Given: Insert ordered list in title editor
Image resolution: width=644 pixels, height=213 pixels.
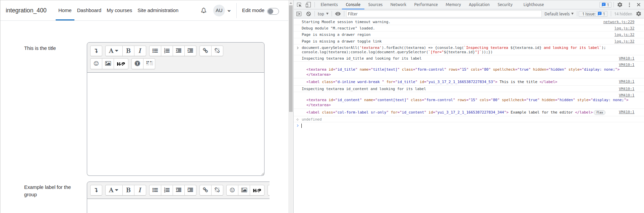Looking at the screenshot, I should [167, 51].
